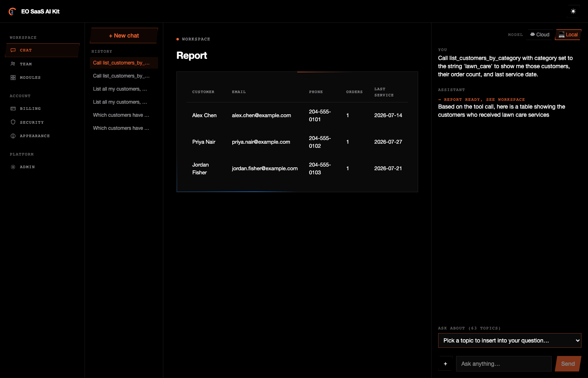Click alex.chen@example.com email cell

point(261,116)
